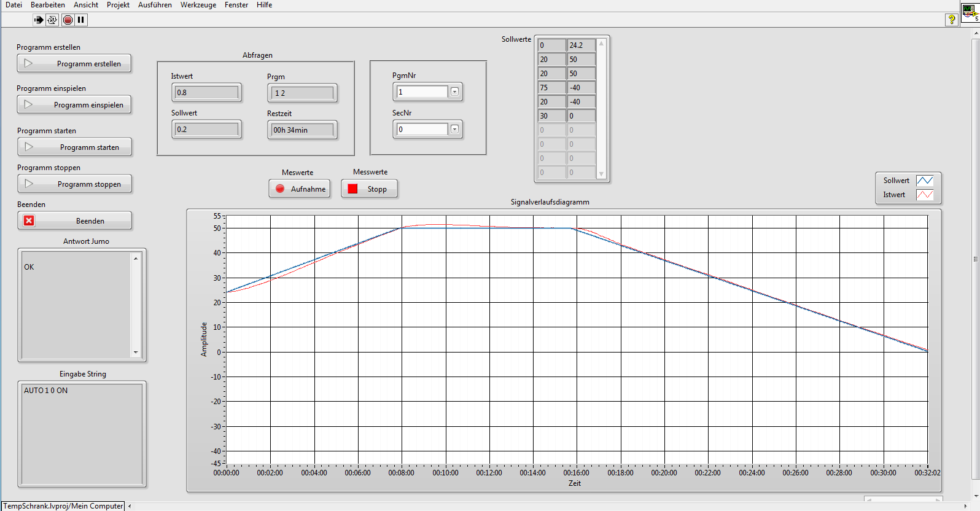The width and height of the screenshot is (980, 511).
Task: Click the Programm erstellen button
Action: point(74,63)
